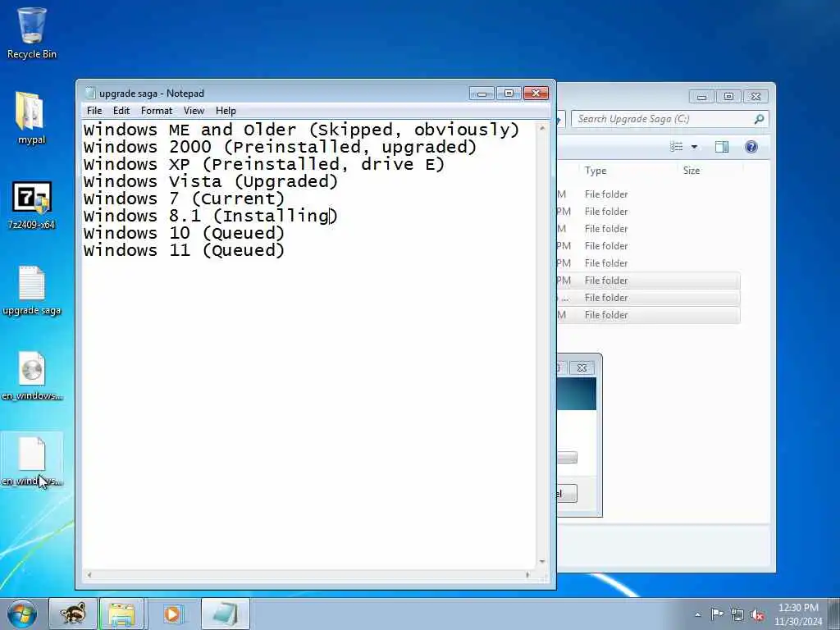Select the 7z2409-x64 installer icon

(x=32, y=205)
